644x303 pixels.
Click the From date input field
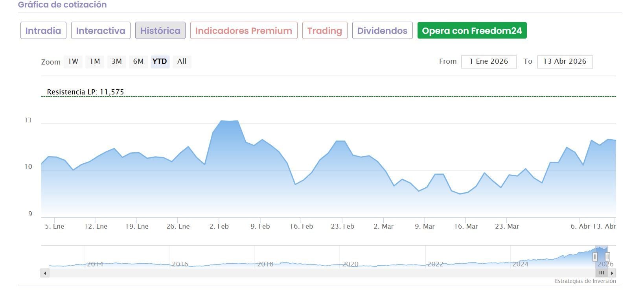[x=489, y=62]
